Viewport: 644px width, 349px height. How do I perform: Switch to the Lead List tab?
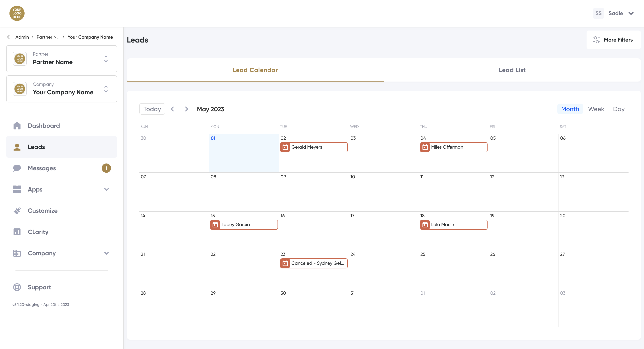(512, 70)
